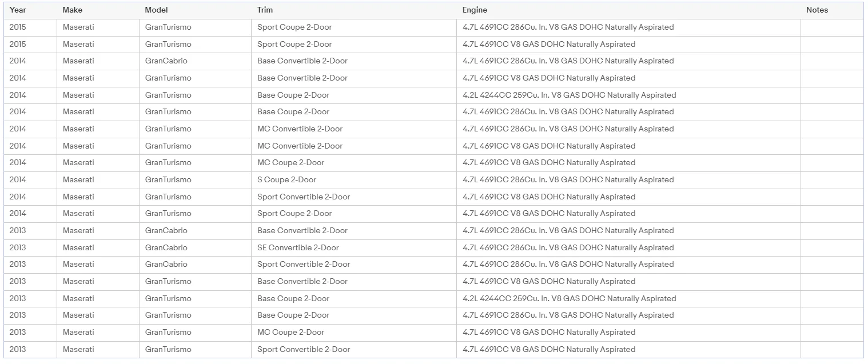Click the engine cell in 2013 GranCabrio Sport Convertible row
868x364 pixels.
click(x=628, y=264)
